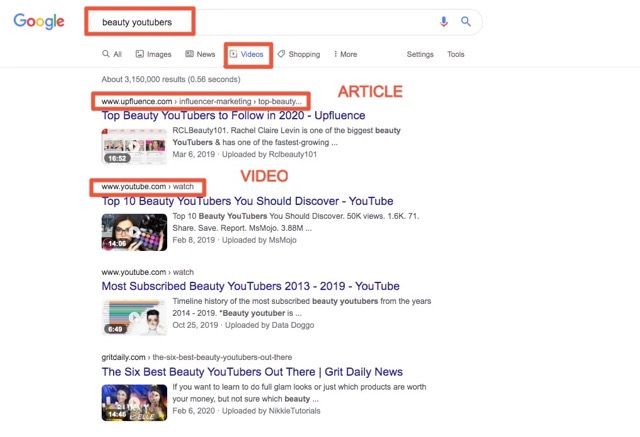640x437 pixels.
Task: Click the Upfluence video thumbnail 16:52
Action: click(x=134, y=146)
